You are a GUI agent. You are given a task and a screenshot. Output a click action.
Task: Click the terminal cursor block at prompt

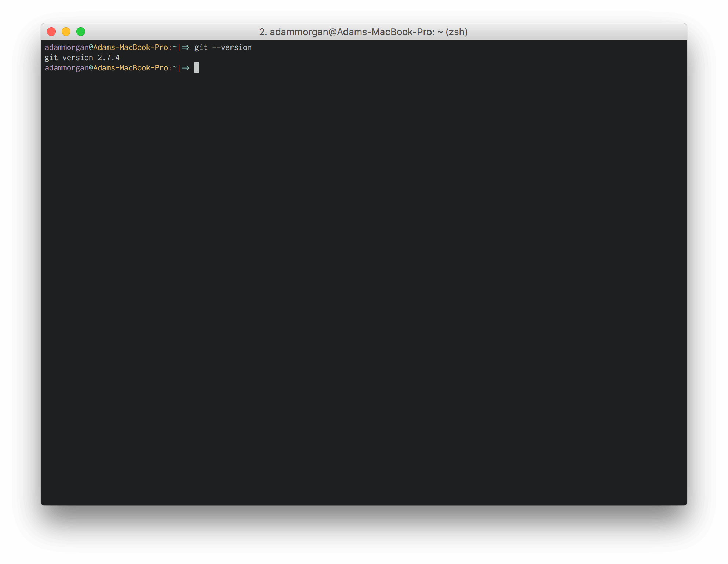197,67
